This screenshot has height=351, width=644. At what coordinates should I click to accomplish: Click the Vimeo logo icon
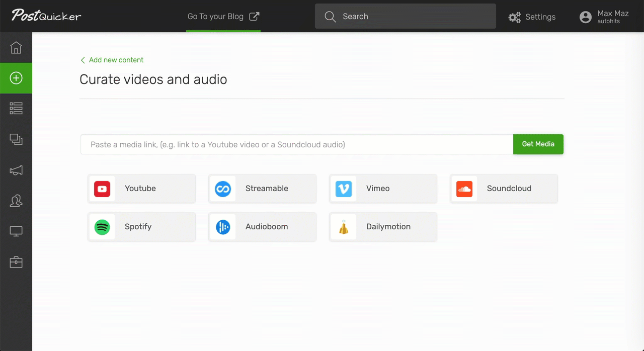(344, 189)
